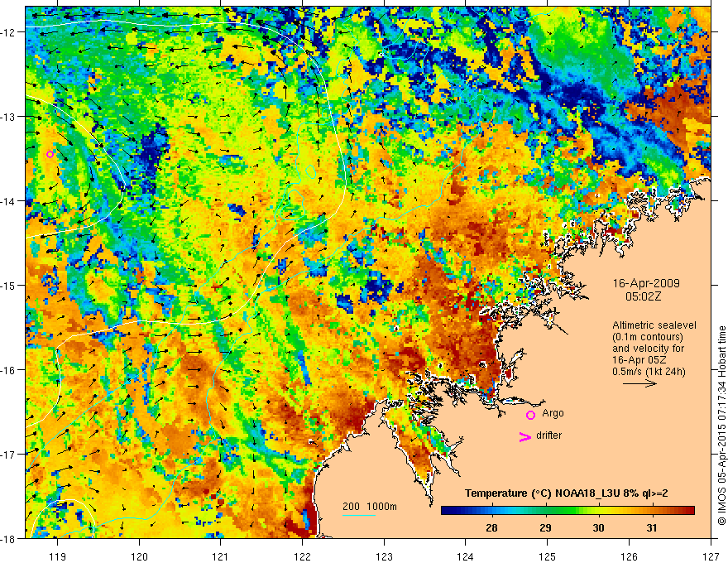
Task: Click the '16-Apr 05Z' caption line
Action: pyautogui.click(x=638, y=360)
